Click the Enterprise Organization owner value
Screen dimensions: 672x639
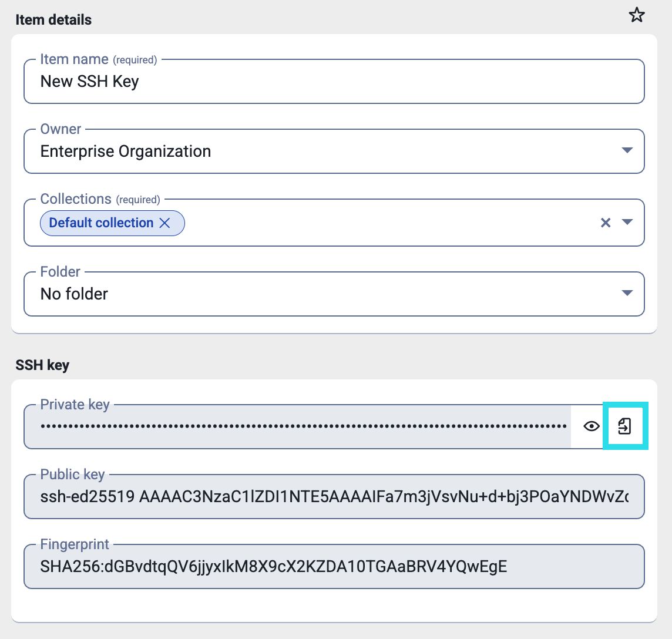(x=126, y=152)
